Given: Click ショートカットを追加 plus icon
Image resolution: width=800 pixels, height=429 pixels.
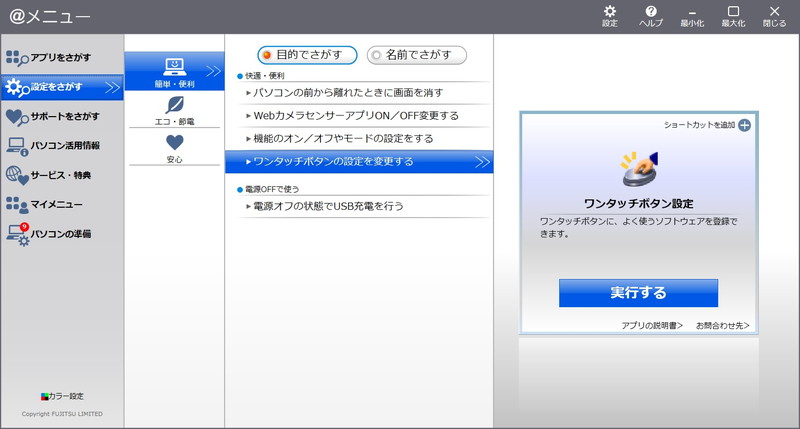Looking at the screenshot, I should tap(744, 125).
